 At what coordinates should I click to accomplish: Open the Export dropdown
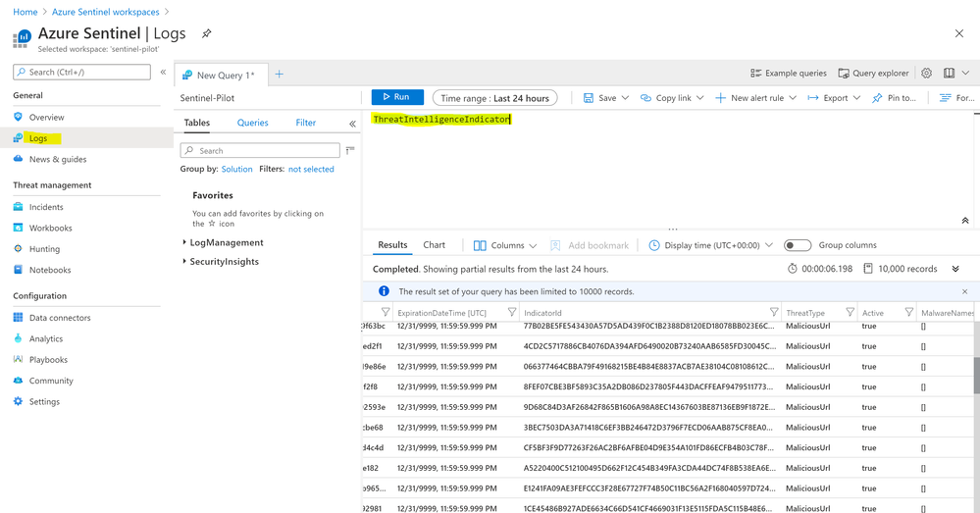coord(834,98)
